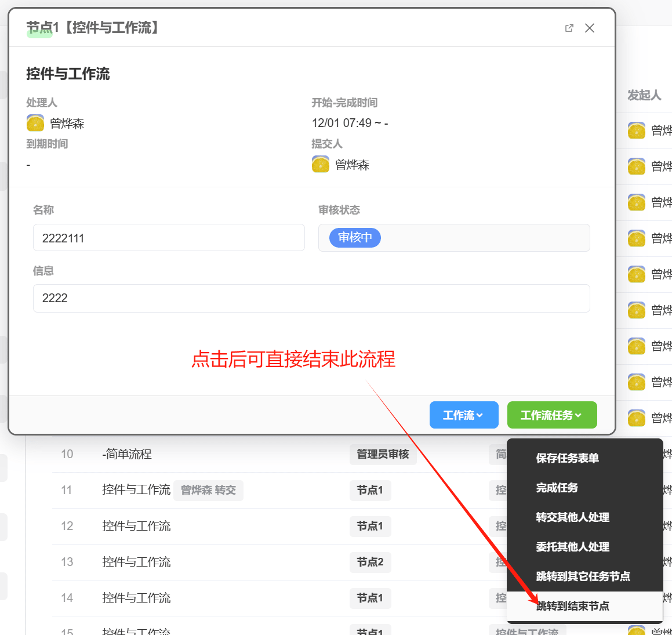The image size is (672, 635).
Task: Click 节点2 tag in row 13
Action: [x=370, y=562]
